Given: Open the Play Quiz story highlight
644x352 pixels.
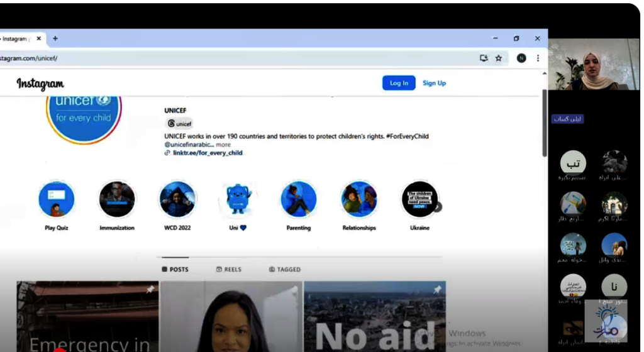Looking at the screenshot, I should tap(56, 199).
